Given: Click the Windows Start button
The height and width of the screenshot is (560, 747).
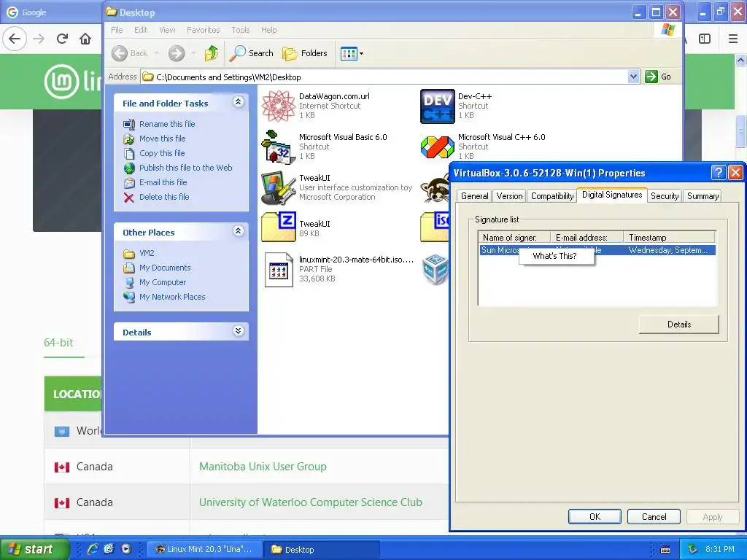Looking at the screenshot, I should pos(34,549).
